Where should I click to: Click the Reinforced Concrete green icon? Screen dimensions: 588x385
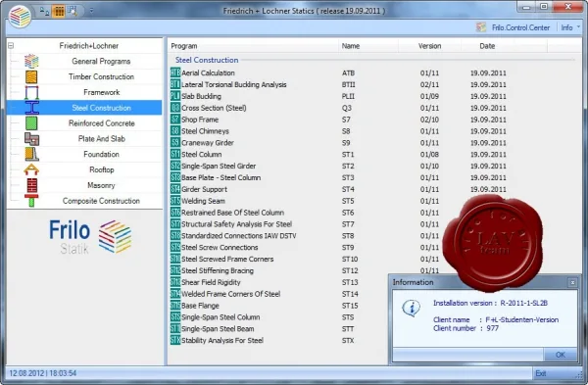pos(31,123)
